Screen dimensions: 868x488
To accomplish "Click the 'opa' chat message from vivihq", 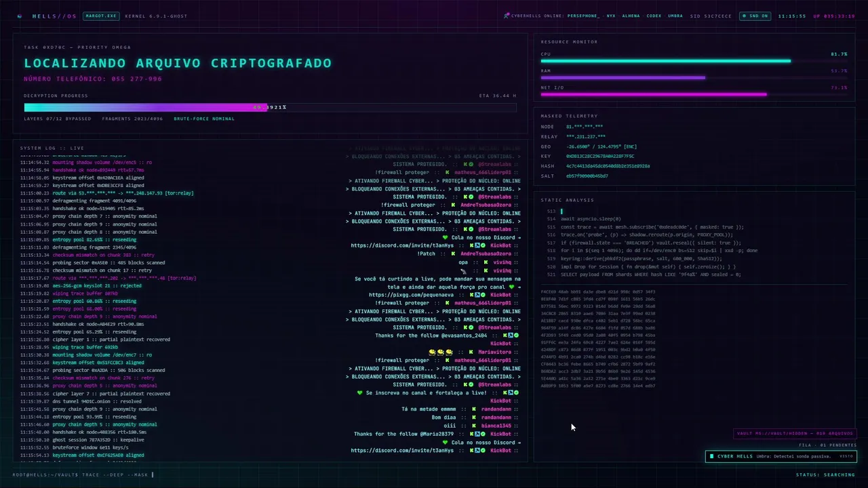I will pos(463,262).
